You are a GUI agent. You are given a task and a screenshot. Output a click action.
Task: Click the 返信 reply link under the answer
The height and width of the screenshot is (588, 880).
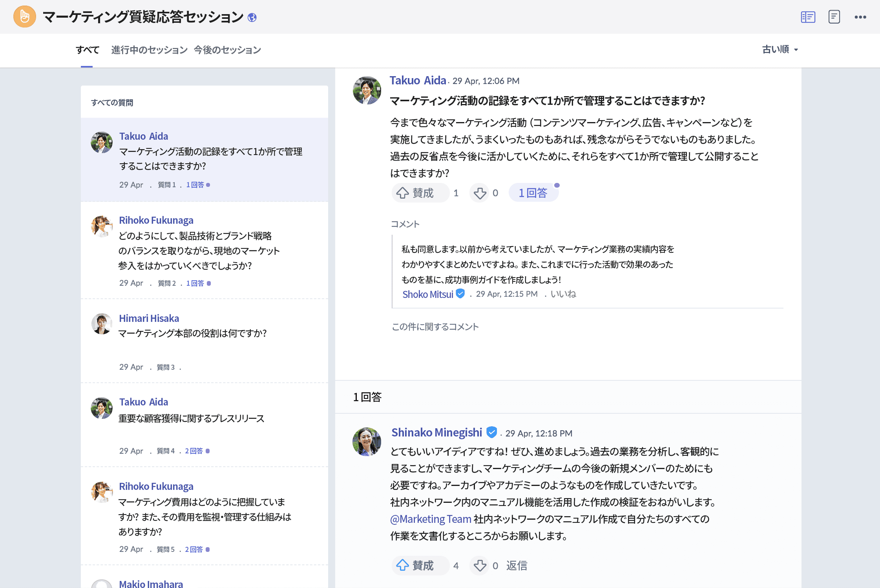coord(517,566)
